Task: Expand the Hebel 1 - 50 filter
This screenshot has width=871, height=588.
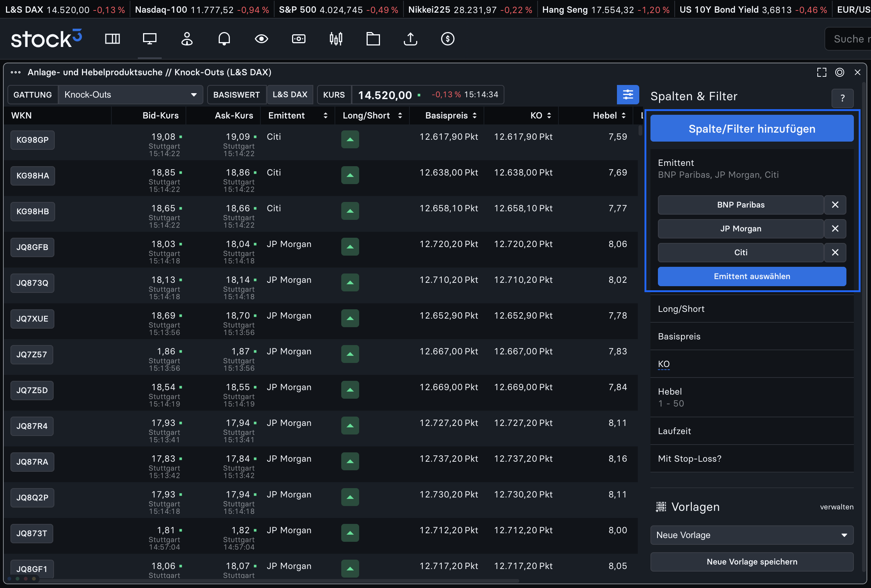Action: (x=752, y=397)
